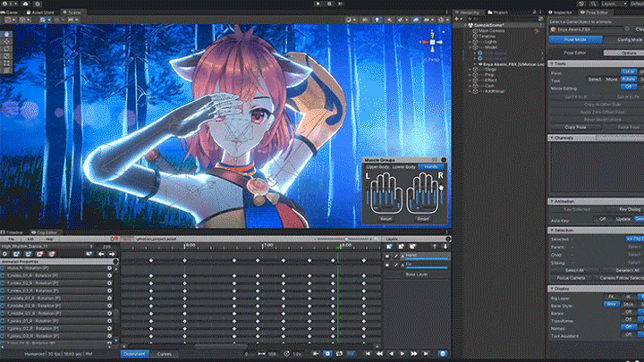
Task: Open the Inspector tab
Action: (x=560, y=13)
